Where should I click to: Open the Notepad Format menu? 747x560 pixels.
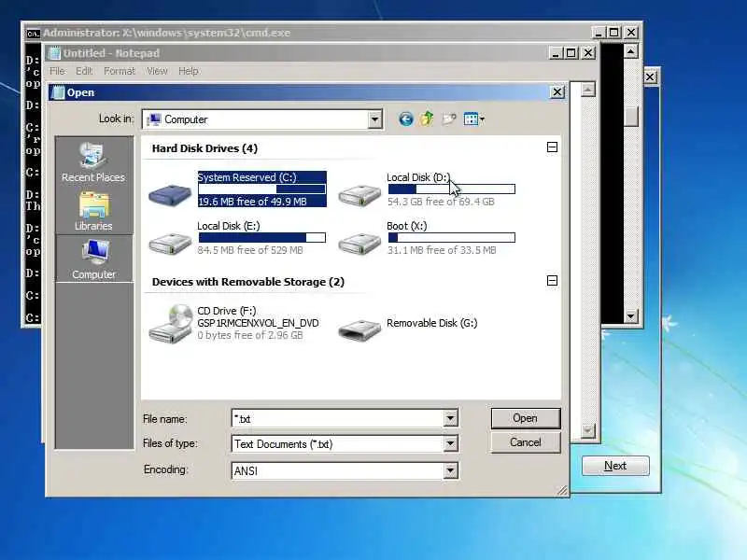pos(120,71)
